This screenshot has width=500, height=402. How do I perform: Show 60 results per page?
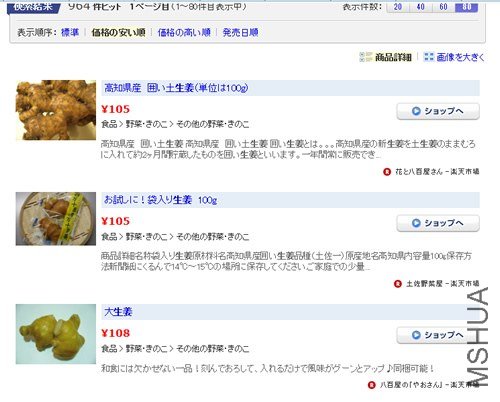[x=443, y=7]
